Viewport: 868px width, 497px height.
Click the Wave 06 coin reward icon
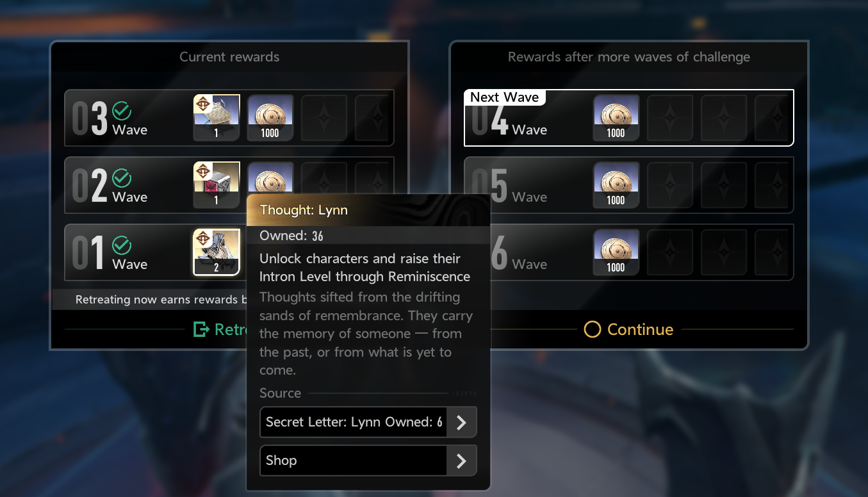[616, 252]
